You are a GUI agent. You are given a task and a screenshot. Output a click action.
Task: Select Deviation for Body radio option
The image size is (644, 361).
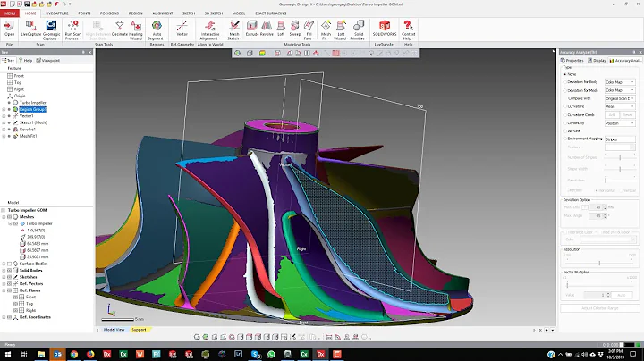pos(565,82)
